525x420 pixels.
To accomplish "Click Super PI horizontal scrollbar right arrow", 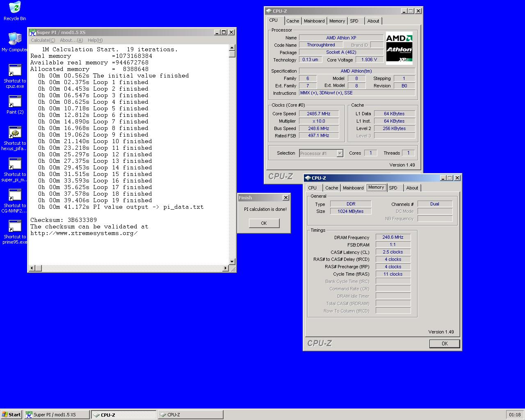I will click(x=225, y=268).
